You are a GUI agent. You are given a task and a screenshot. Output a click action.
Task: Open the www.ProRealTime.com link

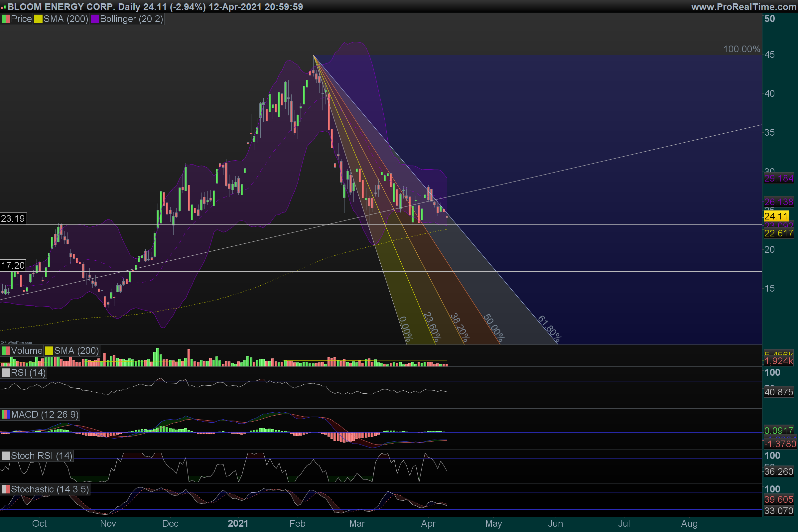tap(743, 7)
